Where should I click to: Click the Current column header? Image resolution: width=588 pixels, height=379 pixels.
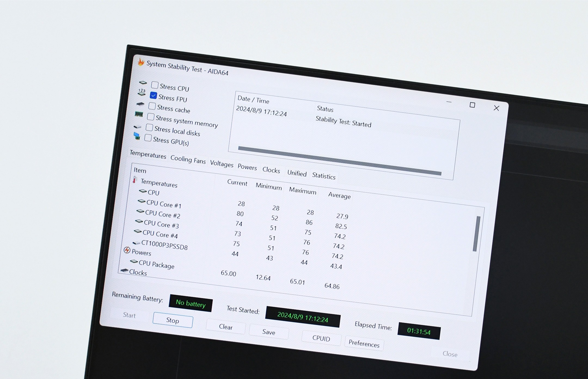(237, 183)
